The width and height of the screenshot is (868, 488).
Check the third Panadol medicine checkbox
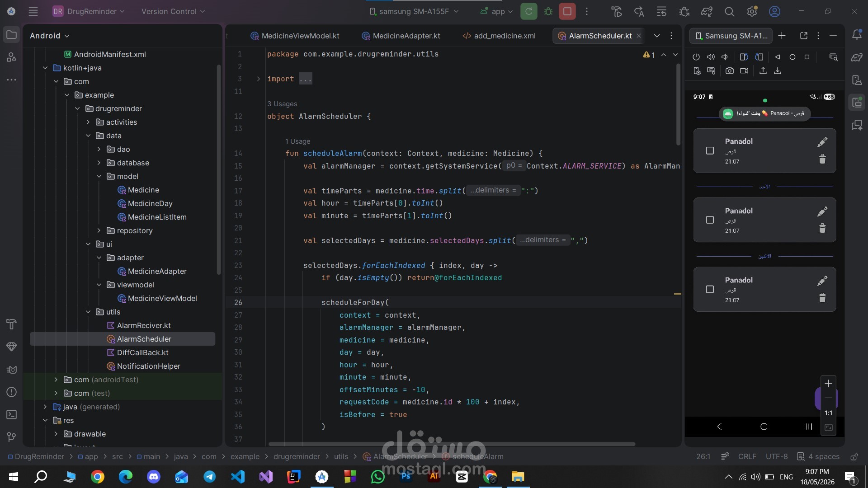(x=710, y=289)
